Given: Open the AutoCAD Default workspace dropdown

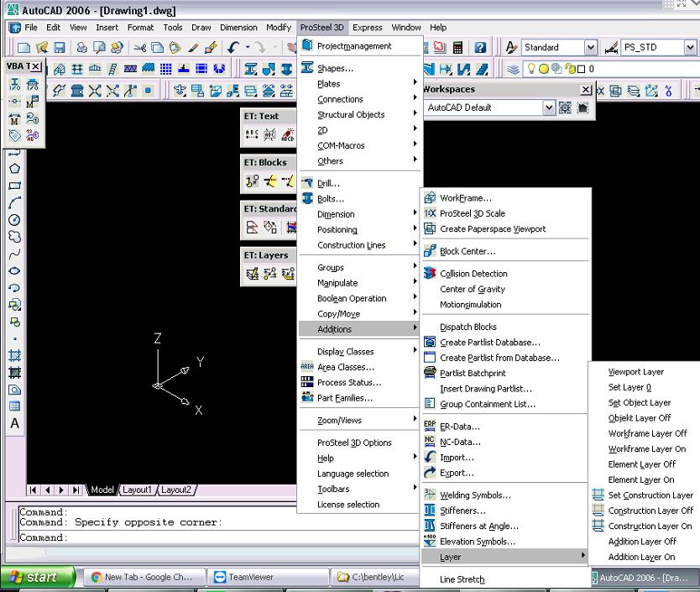Looking at the screenshot, I should pyautogui.click(x=549, y=107).
